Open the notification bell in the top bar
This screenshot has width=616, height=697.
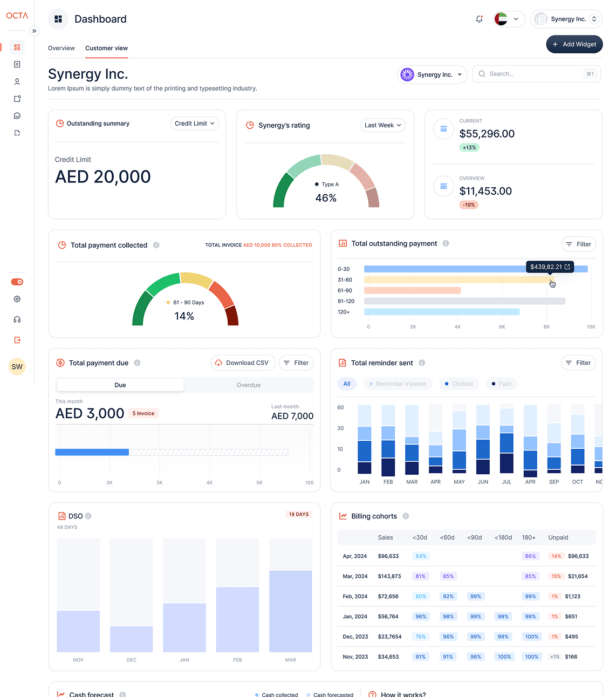(x=479, y=19)
